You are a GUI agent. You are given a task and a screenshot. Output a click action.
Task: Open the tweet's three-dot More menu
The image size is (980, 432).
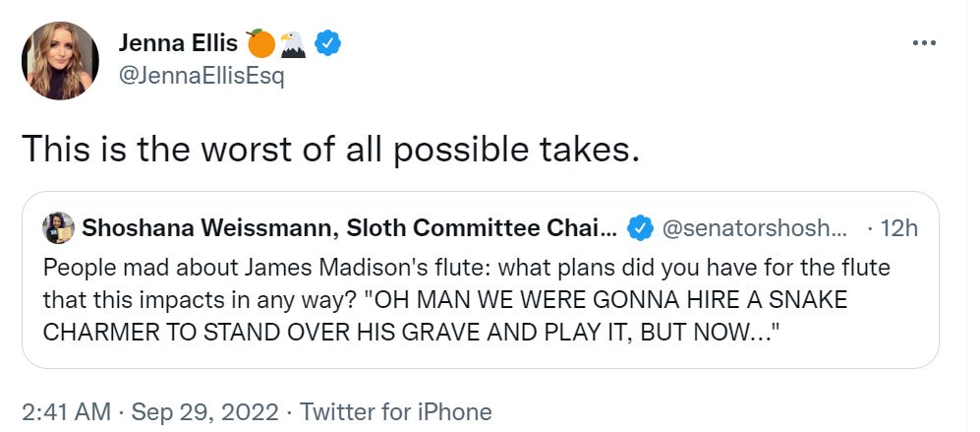pyautogui.click(x=924, y=43)
